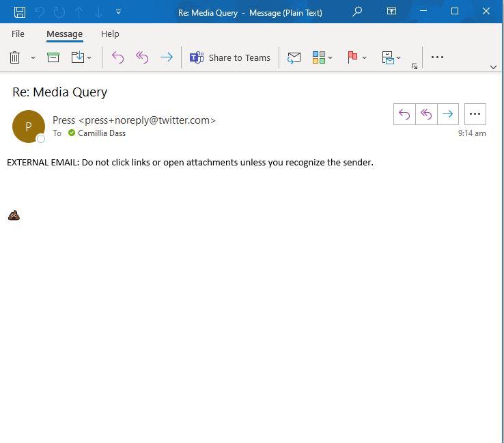Click the Delete trash can icon
Viewport: 504px width, 443px height.
pos(15,58)
